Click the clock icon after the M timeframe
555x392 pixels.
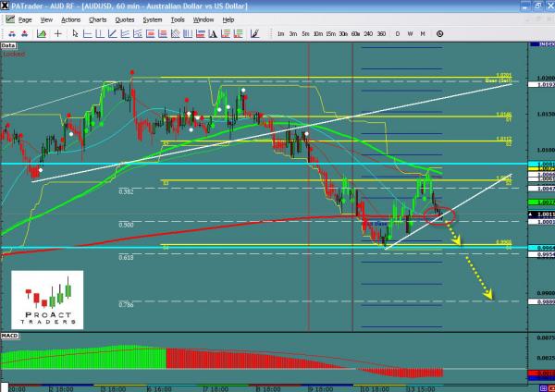click(439, 33)
